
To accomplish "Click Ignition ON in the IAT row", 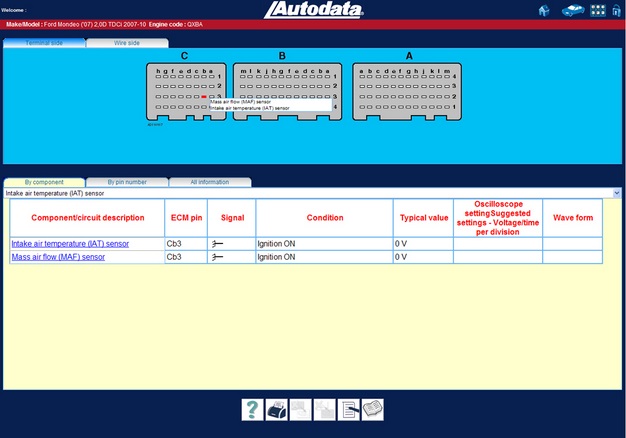I will point(276,244).
